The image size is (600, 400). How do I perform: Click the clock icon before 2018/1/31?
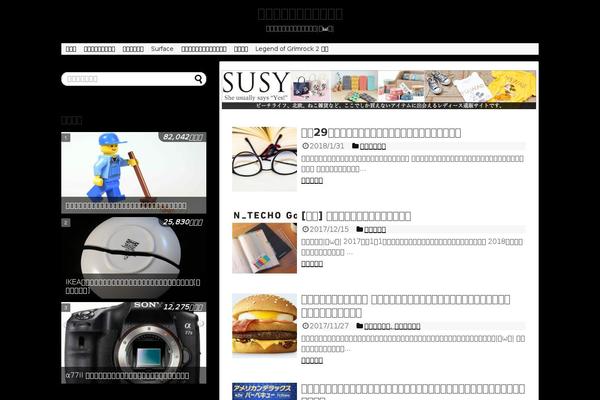pos(305,146)
